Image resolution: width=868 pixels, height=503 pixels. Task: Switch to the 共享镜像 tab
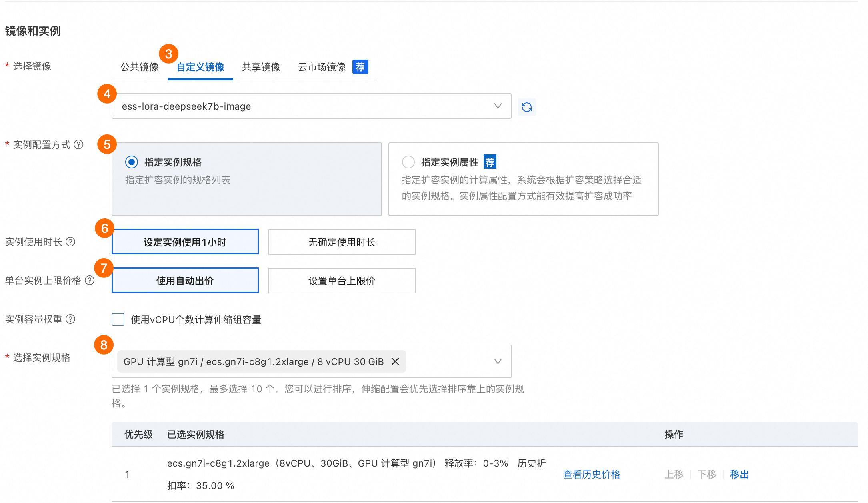coord(261,67)
